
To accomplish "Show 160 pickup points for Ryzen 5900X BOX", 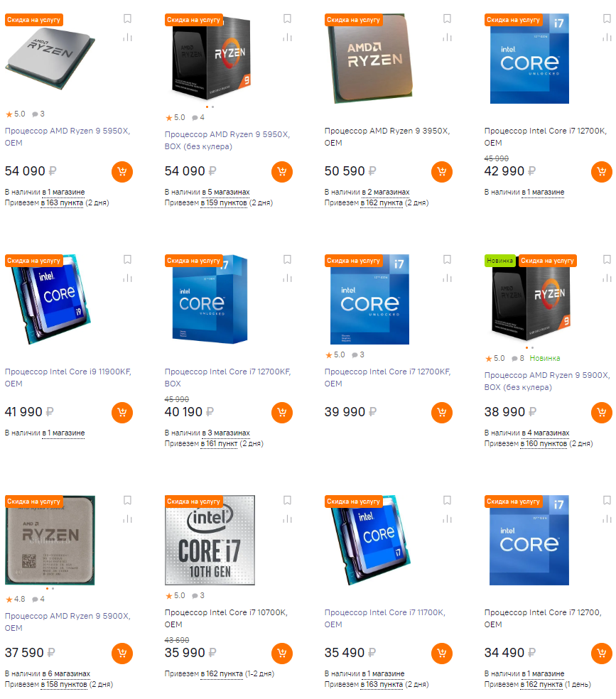I will point(544,443).
